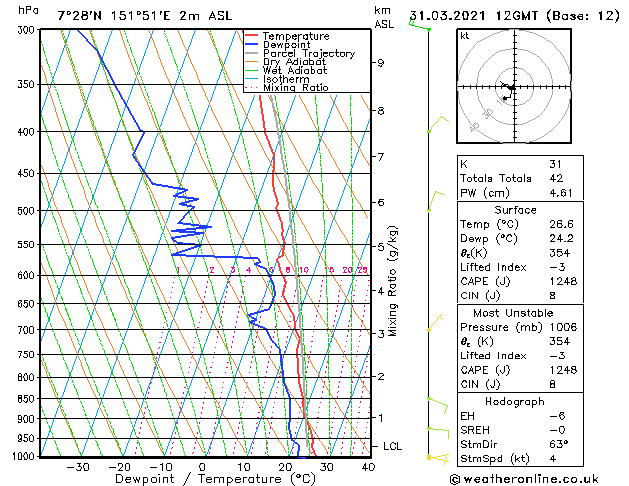Open the weatheronline.co.uk copyright link
Viewport: 629px width, 486px height.
click(x=524, y=479)
